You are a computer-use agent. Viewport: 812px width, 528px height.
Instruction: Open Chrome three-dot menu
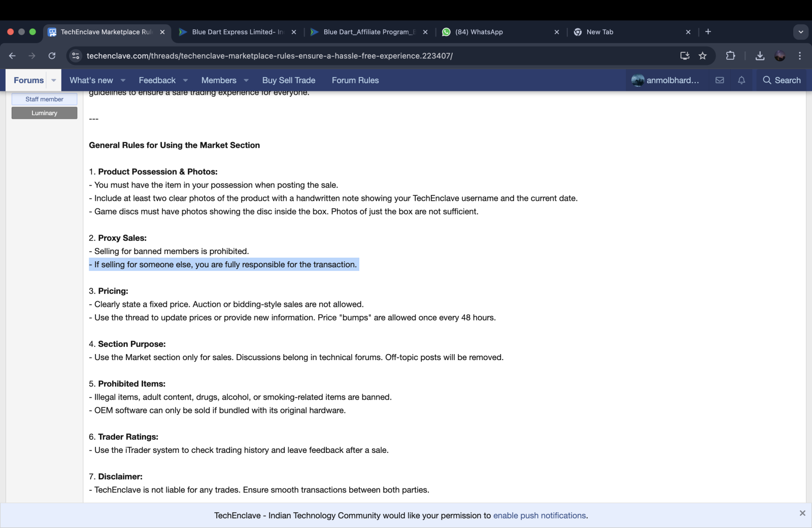tap(800, 56)
